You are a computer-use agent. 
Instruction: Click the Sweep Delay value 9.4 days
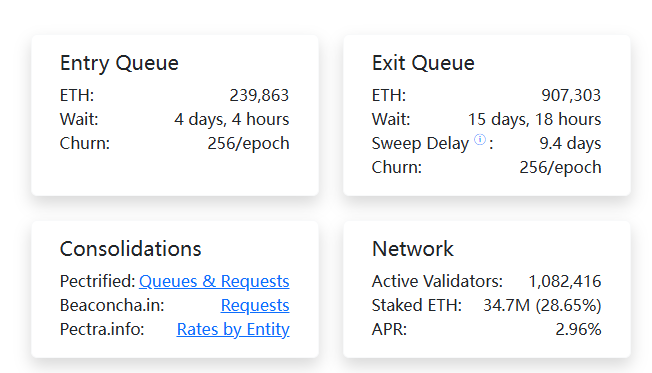[x=570, y=143]
